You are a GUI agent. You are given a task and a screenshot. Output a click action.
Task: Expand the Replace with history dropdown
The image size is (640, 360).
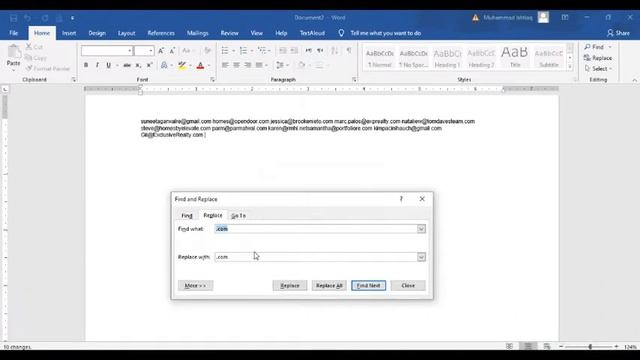[x=421, y=257]
